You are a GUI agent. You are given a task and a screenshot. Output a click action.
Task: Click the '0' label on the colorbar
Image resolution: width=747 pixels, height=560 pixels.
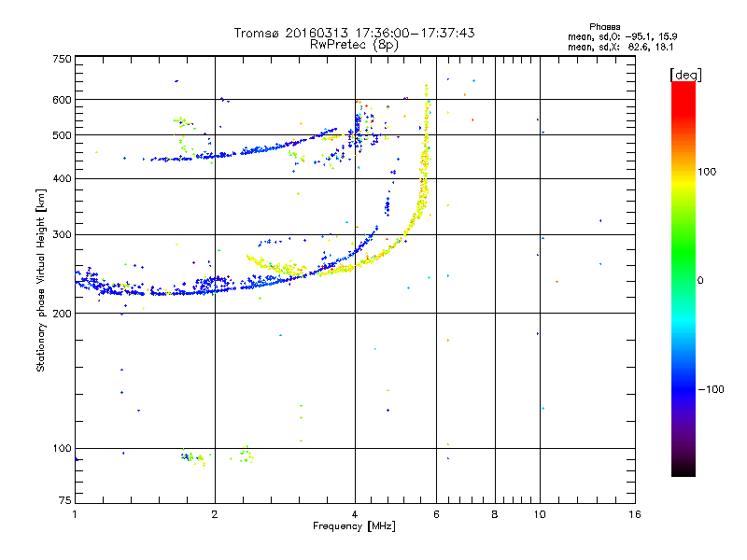(700, 281)
